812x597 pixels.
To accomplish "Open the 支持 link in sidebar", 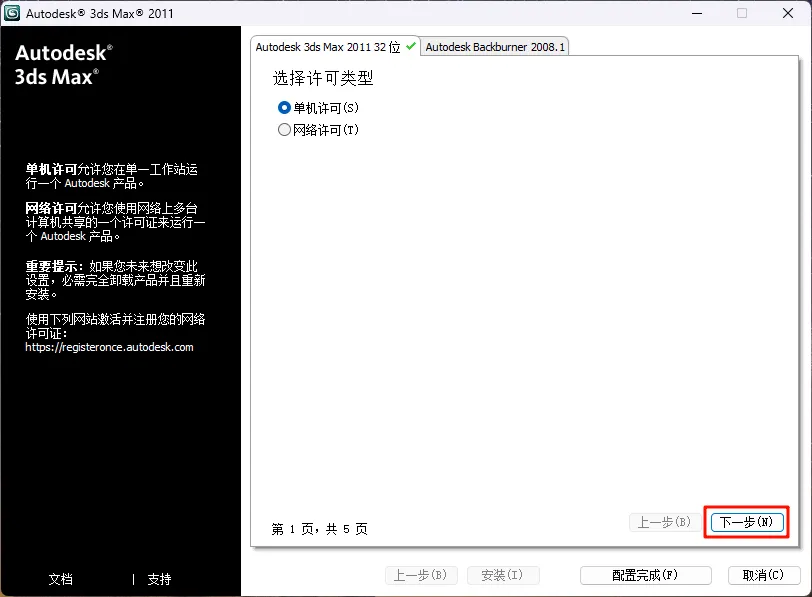I will 159,579.
